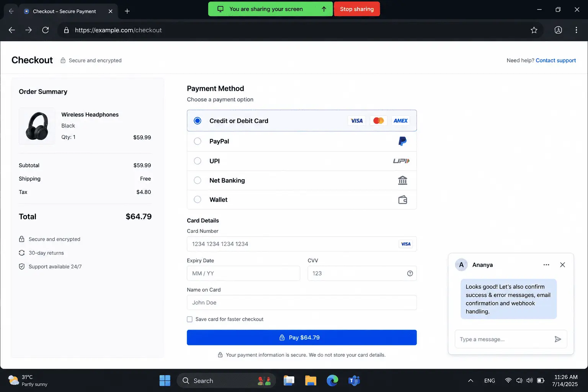The height and width of the screenshot is (392, 588).
Task: Send the chat message with arrow icon
Action: (x=558, y=339)
